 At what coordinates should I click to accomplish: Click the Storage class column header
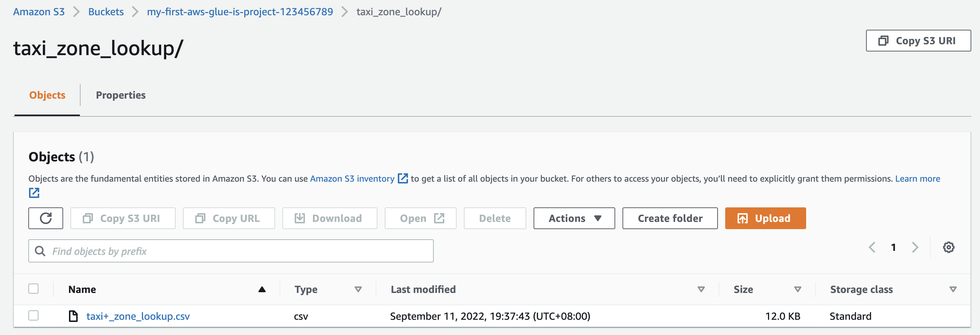861,289
